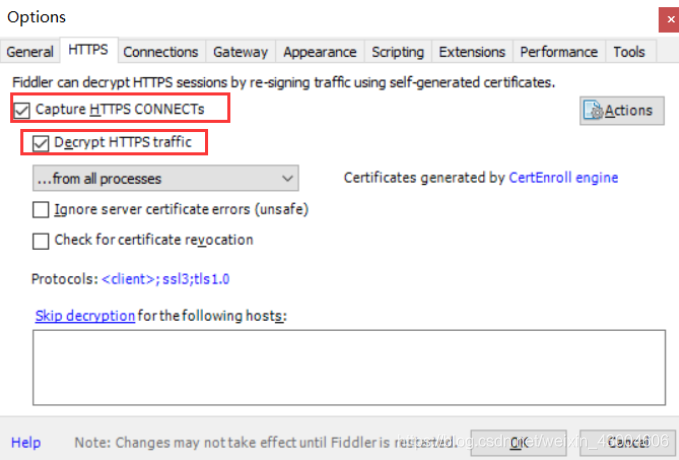Switch to the General tab
Viewport: 679px width, 460px height.
pyautogui.click(x=30, y=52)
